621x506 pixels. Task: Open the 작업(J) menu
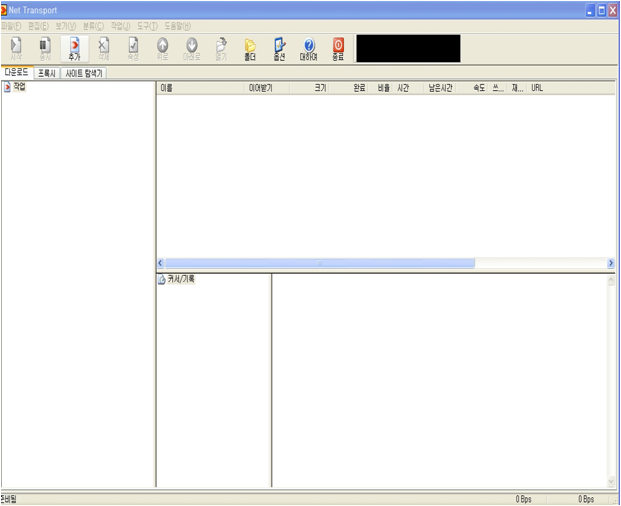pos(120,27)
